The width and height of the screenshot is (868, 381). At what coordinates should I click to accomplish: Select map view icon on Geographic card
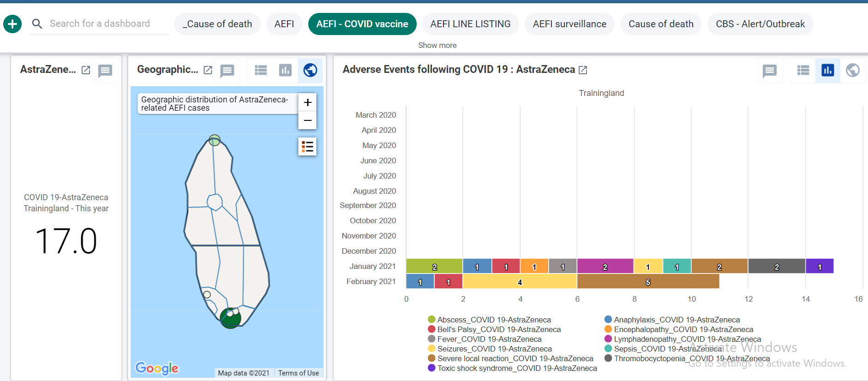(310, 70)
